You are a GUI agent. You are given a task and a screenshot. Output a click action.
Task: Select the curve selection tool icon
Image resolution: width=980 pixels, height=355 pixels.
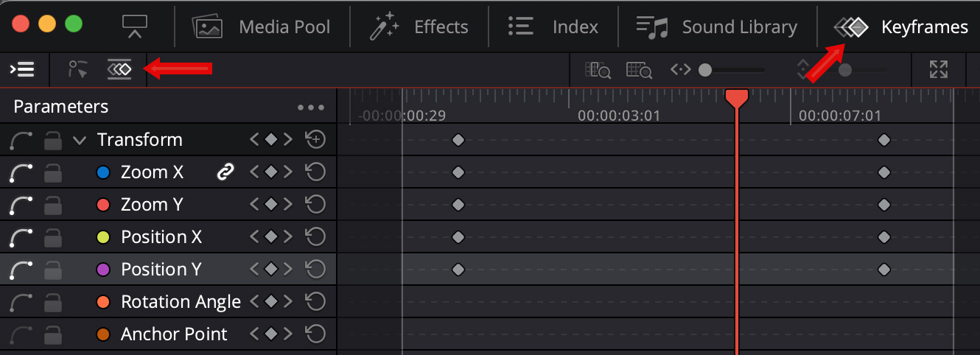click(78, 70)
